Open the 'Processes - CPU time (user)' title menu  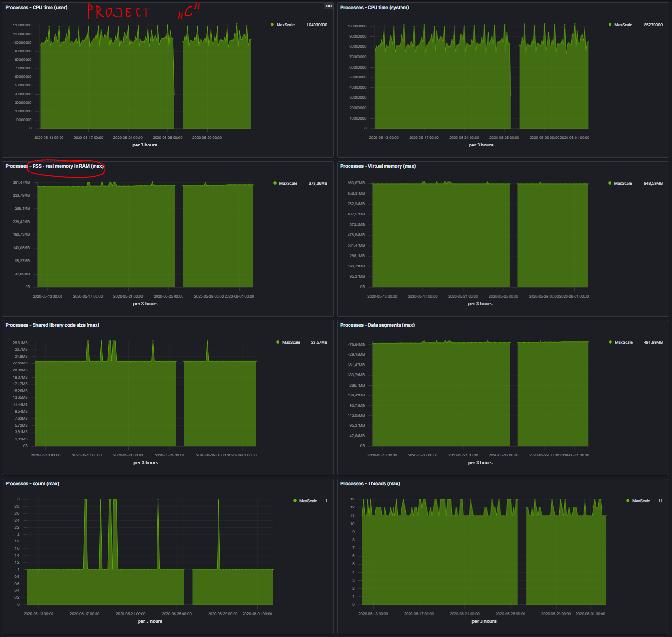[36, 8]
